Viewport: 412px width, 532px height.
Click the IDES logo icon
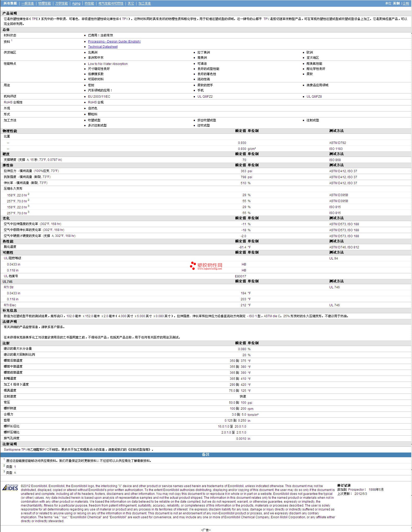pyautogui.click(x=10, y=487)
